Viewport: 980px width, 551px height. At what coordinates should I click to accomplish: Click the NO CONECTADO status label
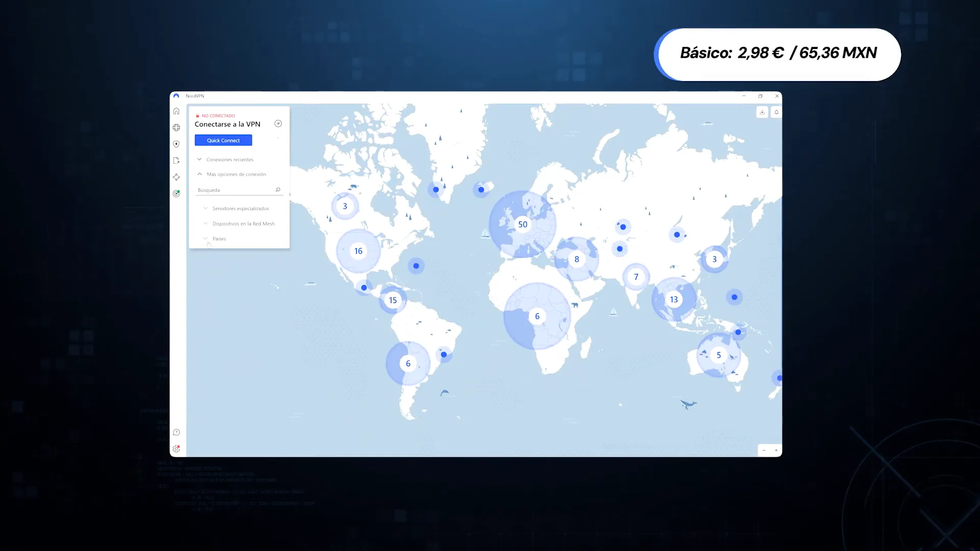click(x=218, y=116)
